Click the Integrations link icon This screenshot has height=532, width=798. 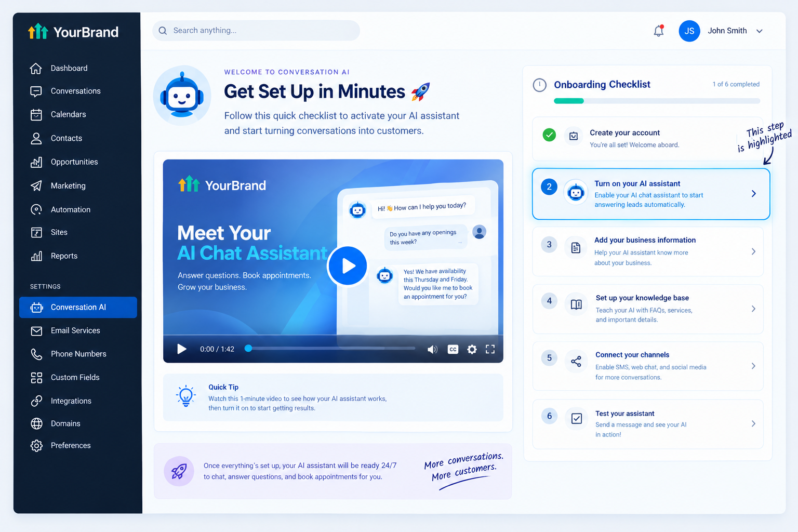coord(36,401)
